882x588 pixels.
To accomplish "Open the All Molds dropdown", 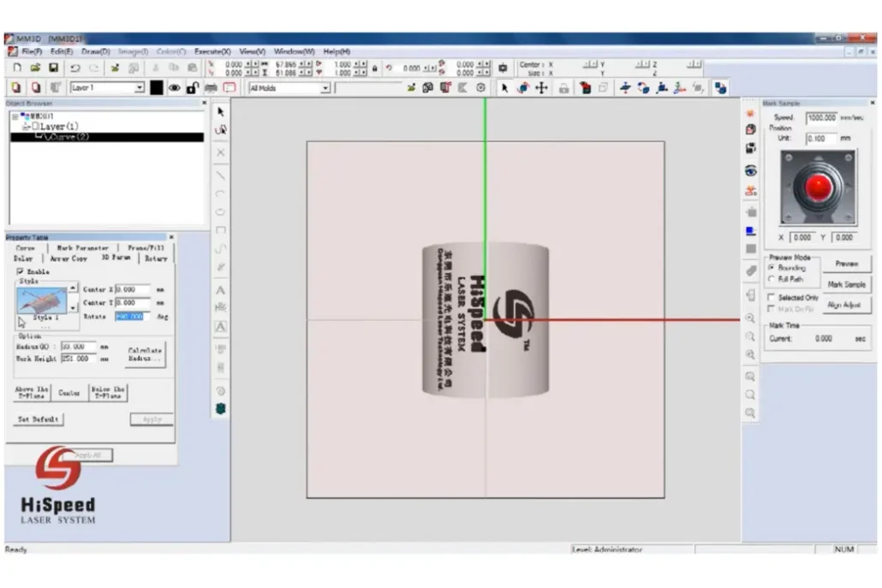I will (325, 88).
